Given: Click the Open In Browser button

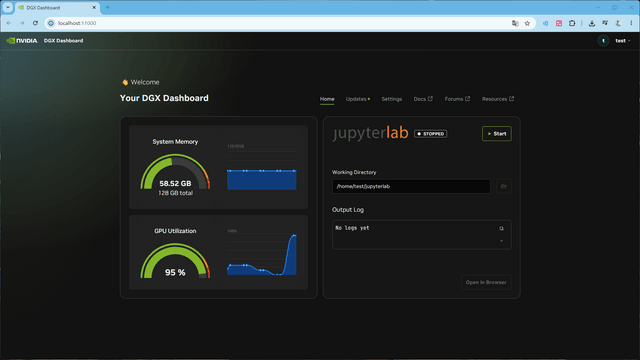Looking at the screenshot, I should tap(486, 282).
